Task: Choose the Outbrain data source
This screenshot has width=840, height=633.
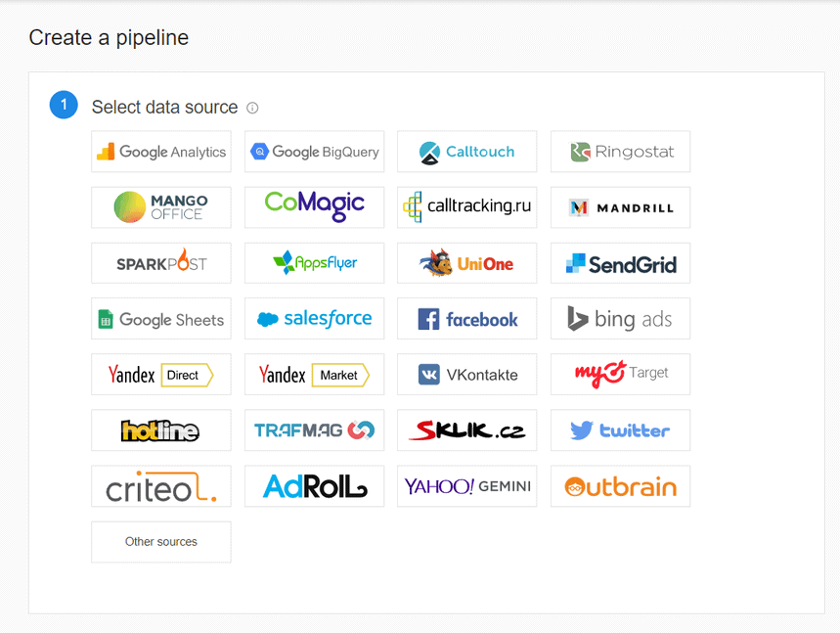Action: [x=620, y=486]
